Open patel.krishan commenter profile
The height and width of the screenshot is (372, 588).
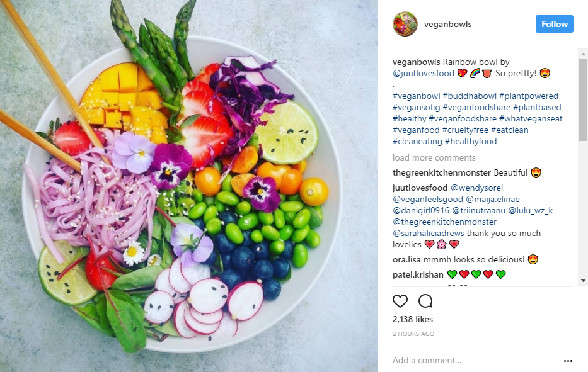[x=418, y=274]
